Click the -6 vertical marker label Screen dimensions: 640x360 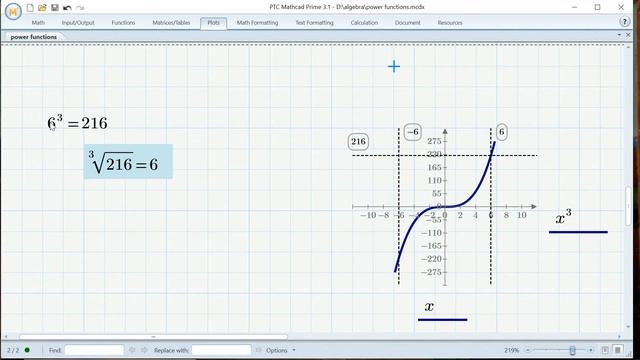click(413, 132)
